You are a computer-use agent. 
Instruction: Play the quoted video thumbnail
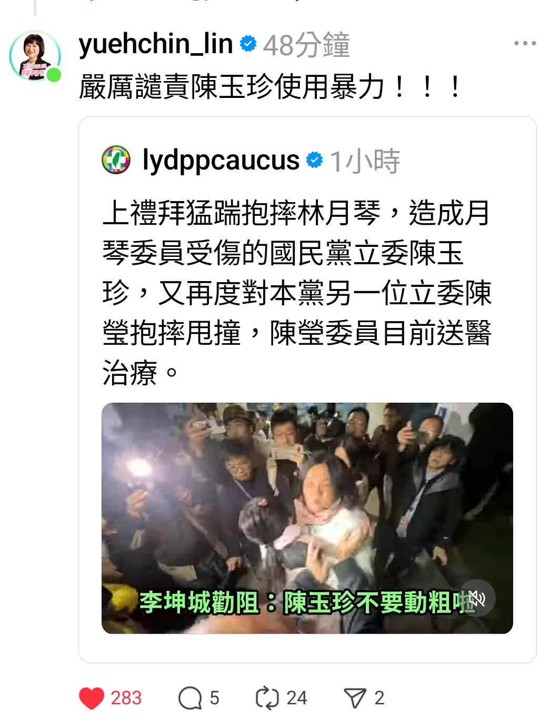point(307,518)
